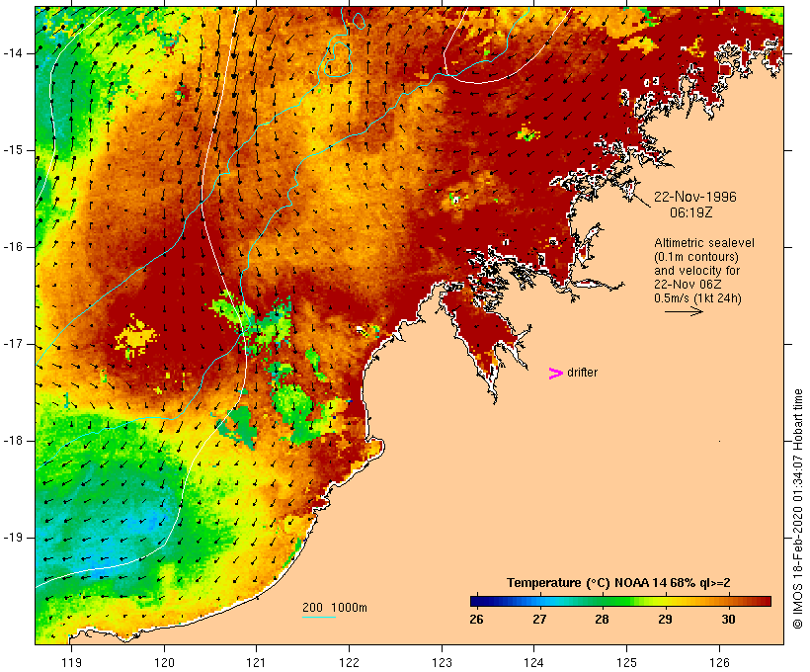Viewport: 810px width, 672px height.
Task: Click the longitude axis label '124'
Action: (534, 662)
